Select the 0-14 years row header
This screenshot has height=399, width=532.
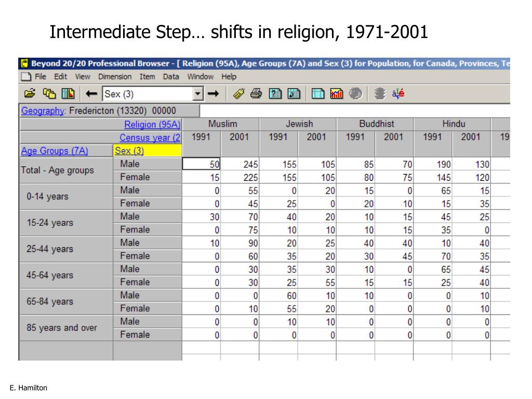[x=66, y=196]
